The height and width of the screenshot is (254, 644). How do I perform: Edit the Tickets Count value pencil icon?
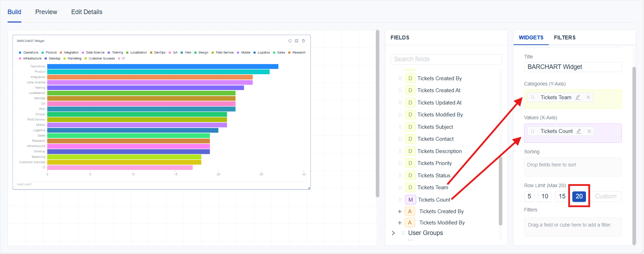579,131
